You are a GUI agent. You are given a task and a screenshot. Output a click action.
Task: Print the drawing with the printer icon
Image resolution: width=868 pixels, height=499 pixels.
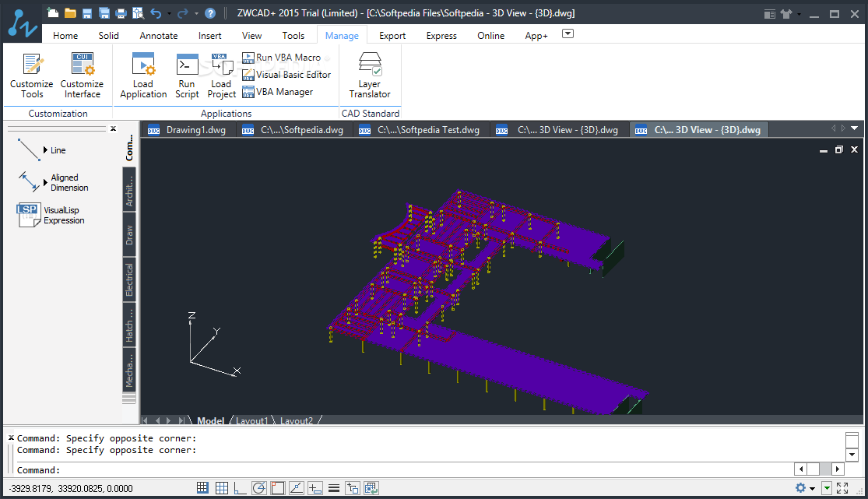(121, 13)
